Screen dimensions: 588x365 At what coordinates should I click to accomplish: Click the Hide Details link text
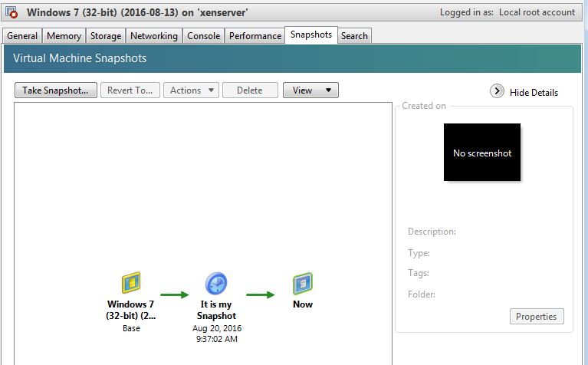(x=534, y=93)
